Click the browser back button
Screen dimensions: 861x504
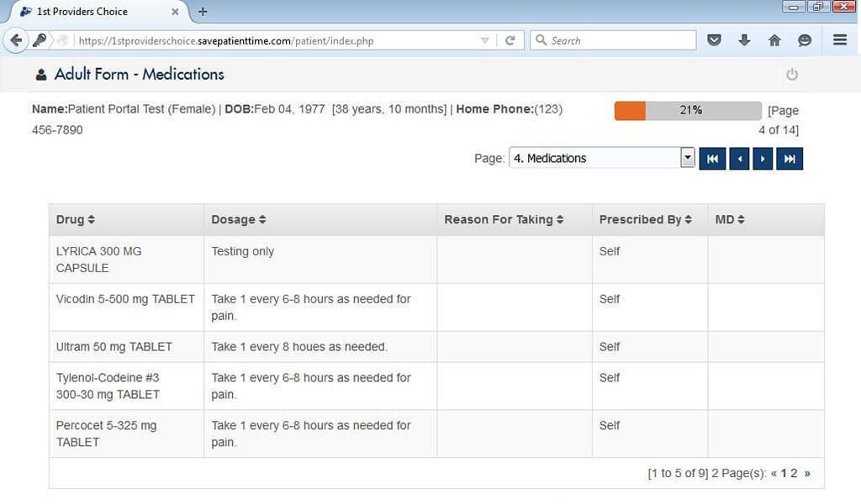pyautogui.click(x=16, y=40)
